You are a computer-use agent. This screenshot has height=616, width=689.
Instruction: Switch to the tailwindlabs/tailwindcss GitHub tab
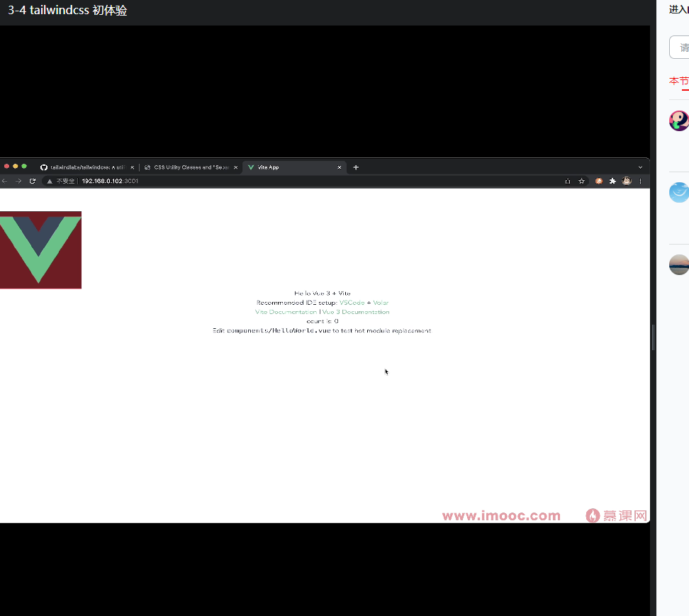[x=87, y=167]
